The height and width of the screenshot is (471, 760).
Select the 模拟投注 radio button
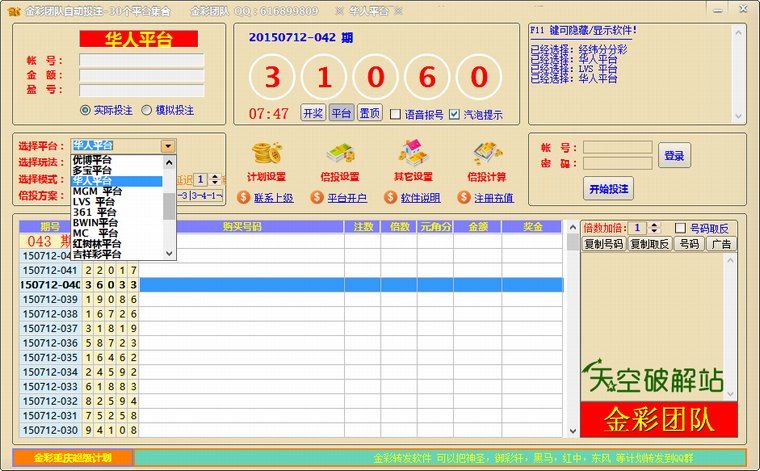[x=147, y=111]
